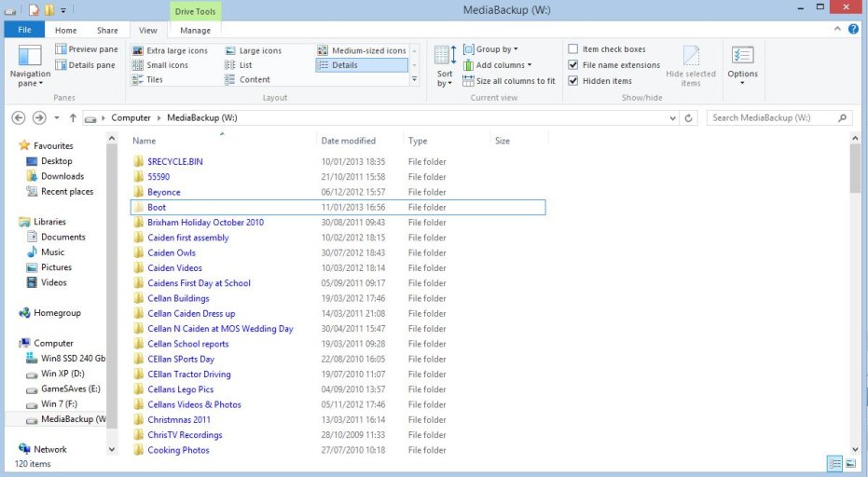868x477 pixels.
Task: Go back to previous location
Action: 19,118
